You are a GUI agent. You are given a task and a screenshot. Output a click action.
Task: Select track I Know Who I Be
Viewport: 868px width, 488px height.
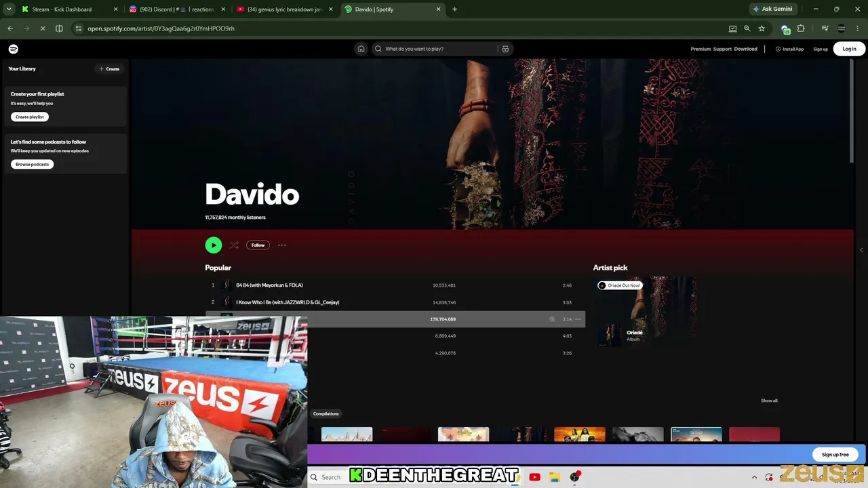[288, 302]
